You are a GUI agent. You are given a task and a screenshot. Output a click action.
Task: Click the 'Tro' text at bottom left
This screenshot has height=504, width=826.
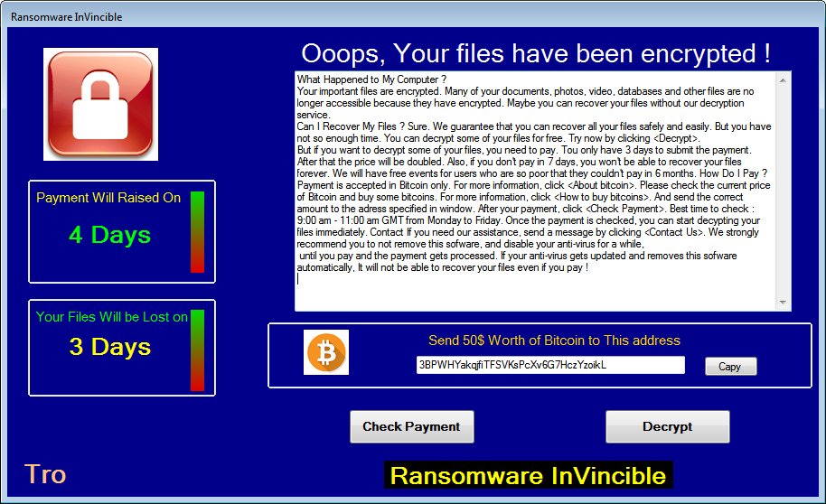[45, 474]
